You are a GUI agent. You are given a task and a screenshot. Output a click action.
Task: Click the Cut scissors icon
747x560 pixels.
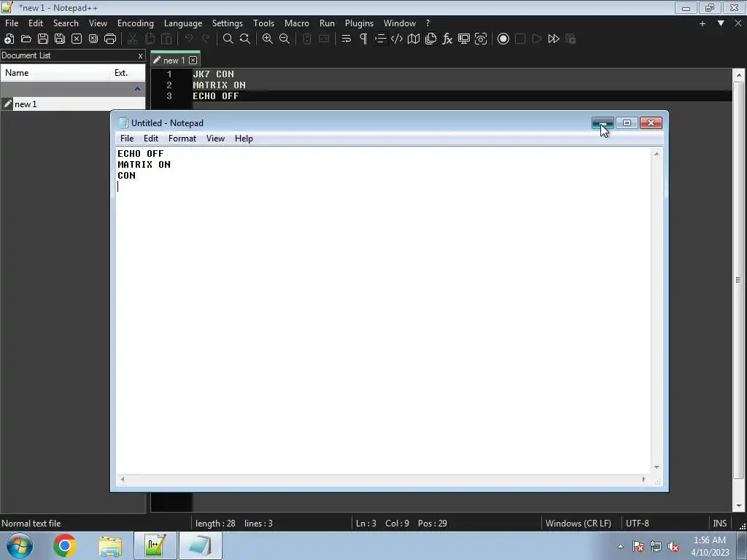coord(133,39)
